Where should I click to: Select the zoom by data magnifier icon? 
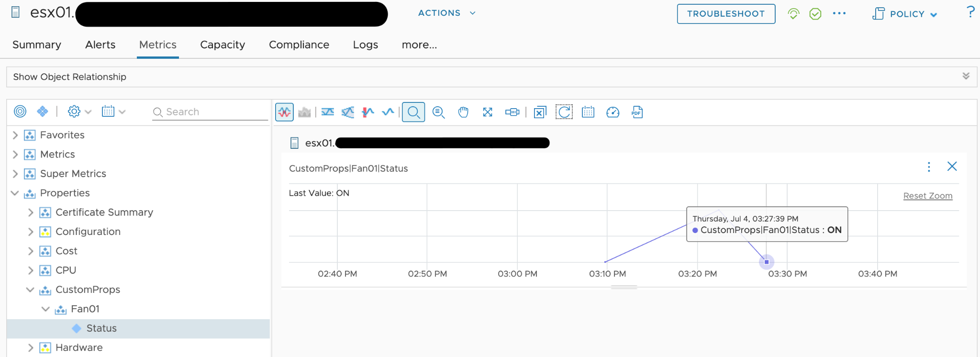pos(438,112)
